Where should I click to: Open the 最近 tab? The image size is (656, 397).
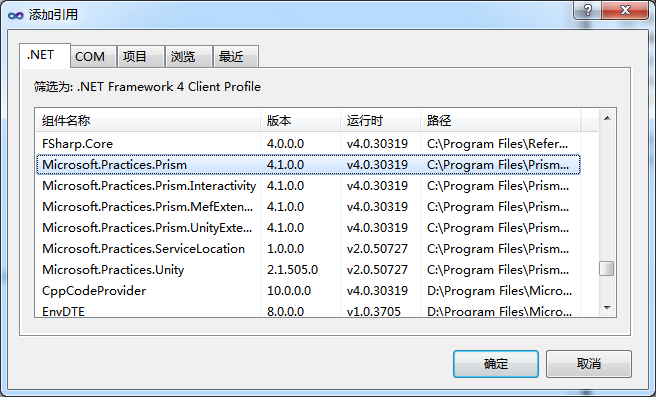click(x=236, y=56)
